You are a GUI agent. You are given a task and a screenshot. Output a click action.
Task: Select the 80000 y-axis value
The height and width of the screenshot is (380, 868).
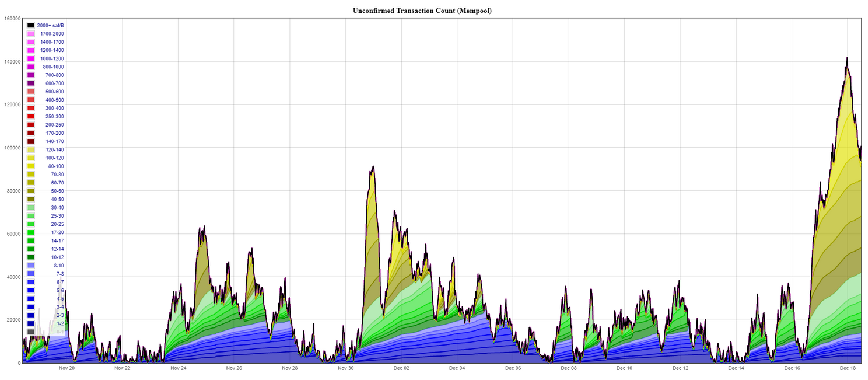point(13,191)
